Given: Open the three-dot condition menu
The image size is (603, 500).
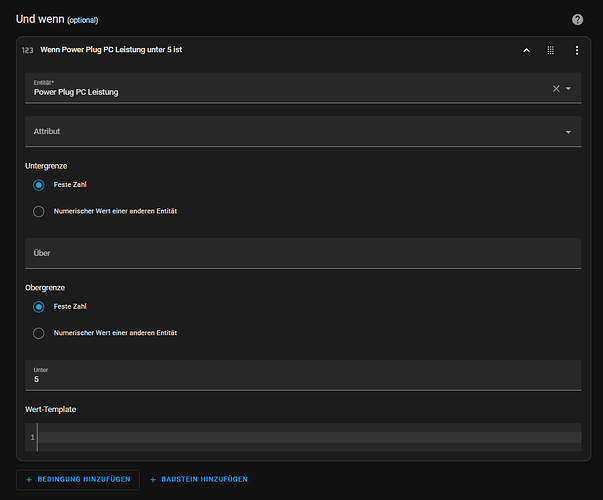Looking at the screenshot, I should click(576, 50).
